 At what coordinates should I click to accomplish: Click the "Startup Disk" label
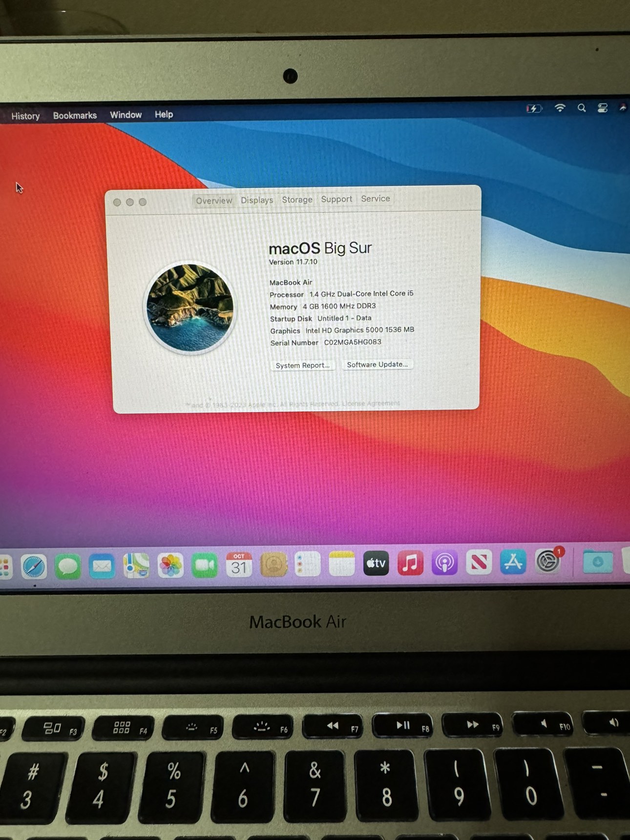point(291,319)
